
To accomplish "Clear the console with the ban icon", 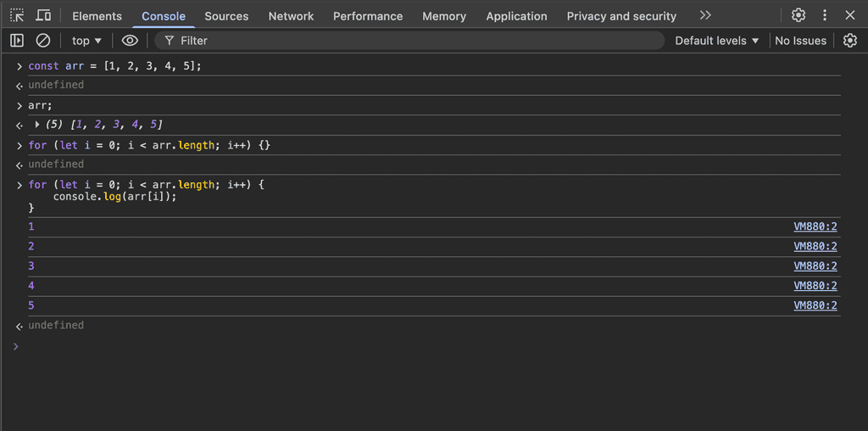I will (43, 41).
